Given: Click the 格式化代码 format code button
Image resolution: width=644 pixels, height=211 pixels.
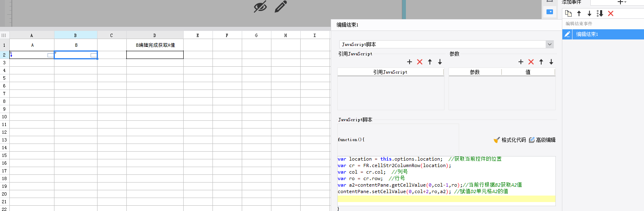Looking at the screenshot, I should (510, 140).
